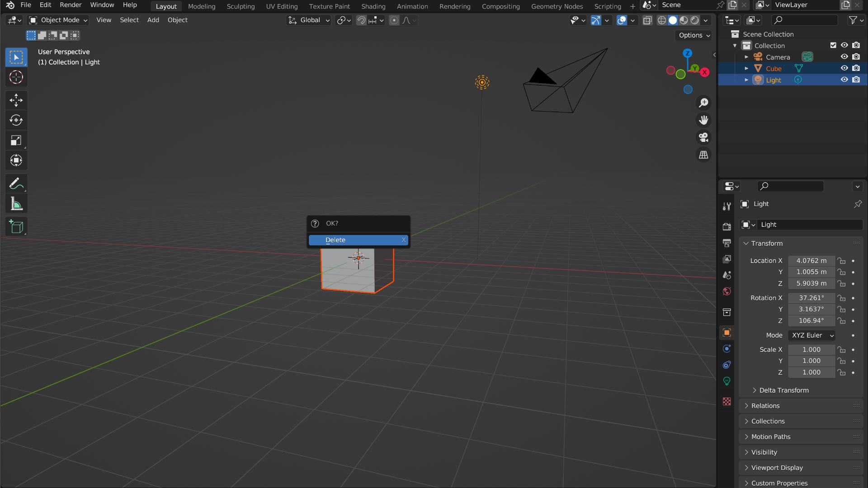This screenshot has height=488, width=868.
Task: Select the Measure tool
Action: 16,204
